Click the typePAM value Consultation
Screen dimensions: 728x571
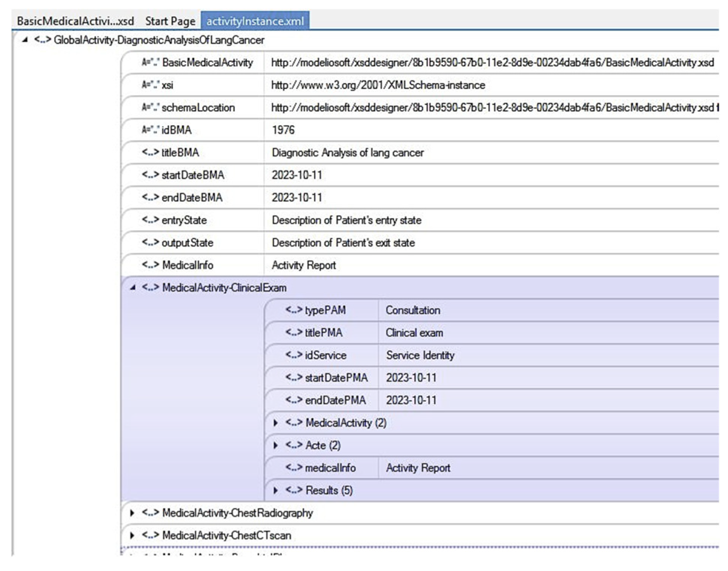click(413, 310)
